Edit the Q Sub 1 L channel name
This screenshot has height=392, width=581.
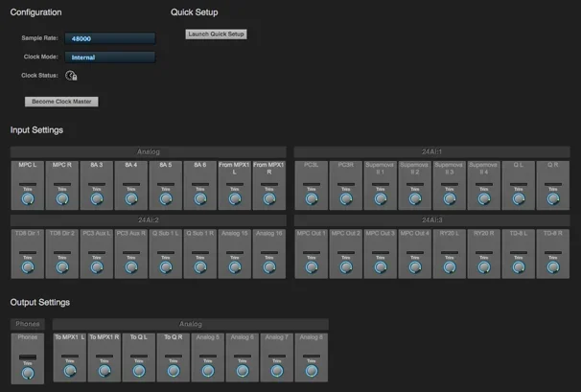click(166, 233)
